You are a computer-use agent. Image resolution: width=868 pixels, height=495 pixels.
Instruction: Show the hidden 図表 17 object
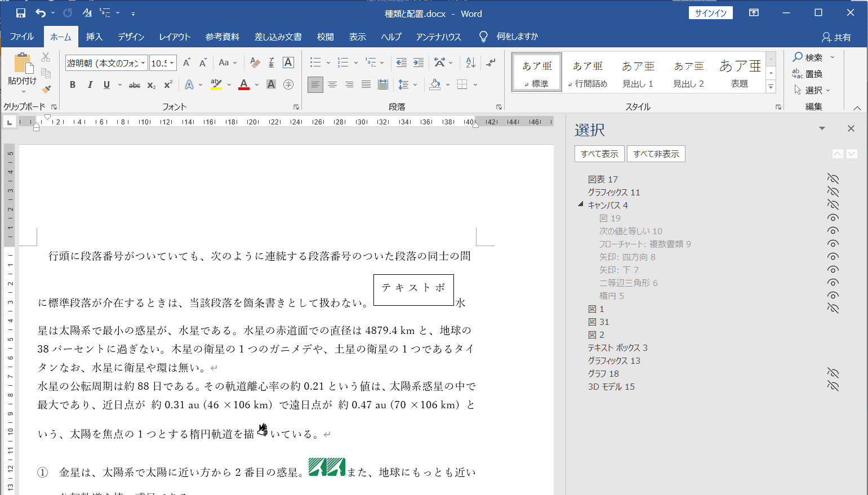833,179
